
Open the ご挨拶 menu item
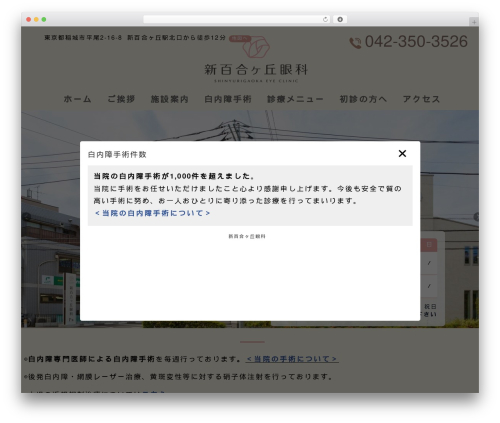click(121, 99)
